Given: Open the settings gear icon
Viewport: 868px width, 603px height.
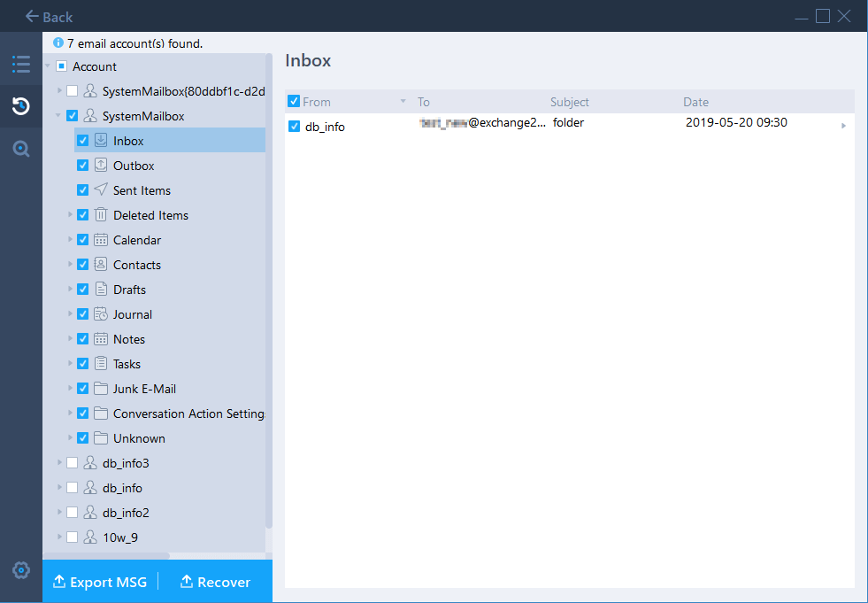Looking at the screenshot, I should (x=20, y=570).
